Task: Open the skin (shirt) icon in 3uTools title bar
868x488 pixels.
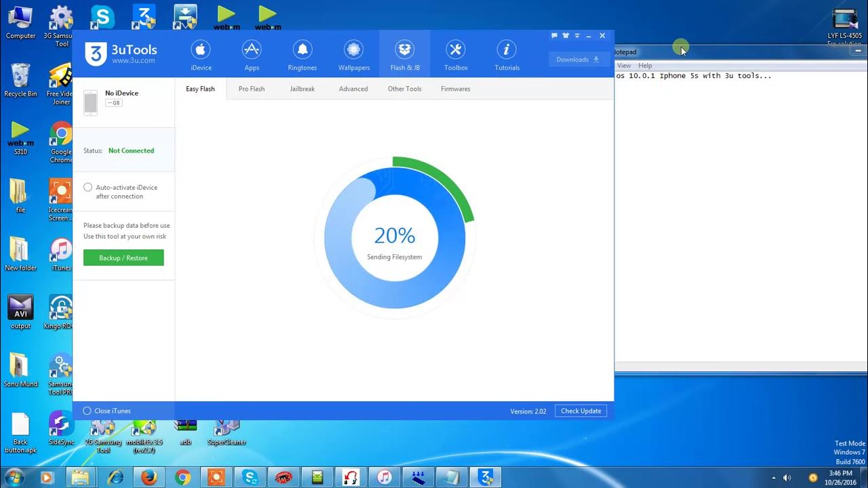Action: [x=566, y=36]
